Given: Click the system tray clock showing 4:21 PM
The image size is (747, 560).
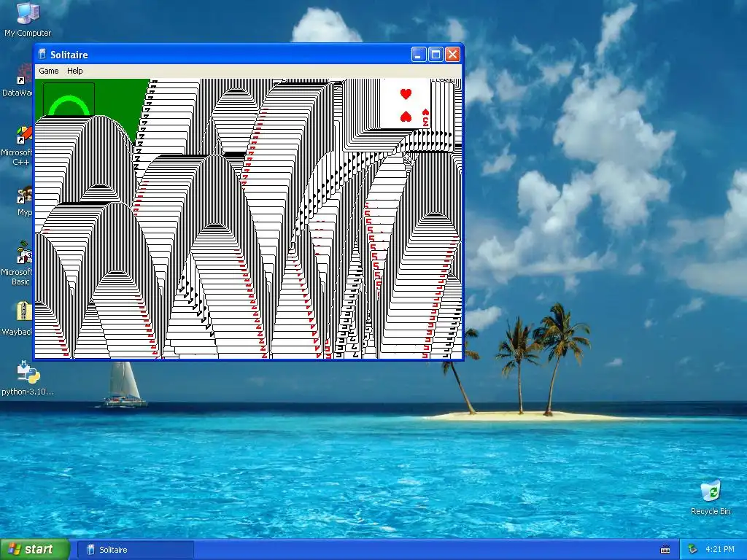Looking at the screenshot, I should (x=719, y=549).
